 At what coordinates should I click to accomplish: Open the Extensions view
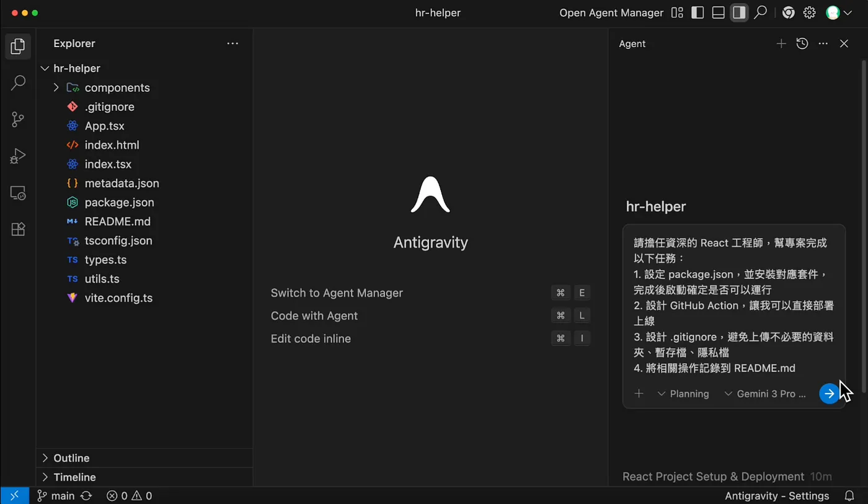[18, 229]
